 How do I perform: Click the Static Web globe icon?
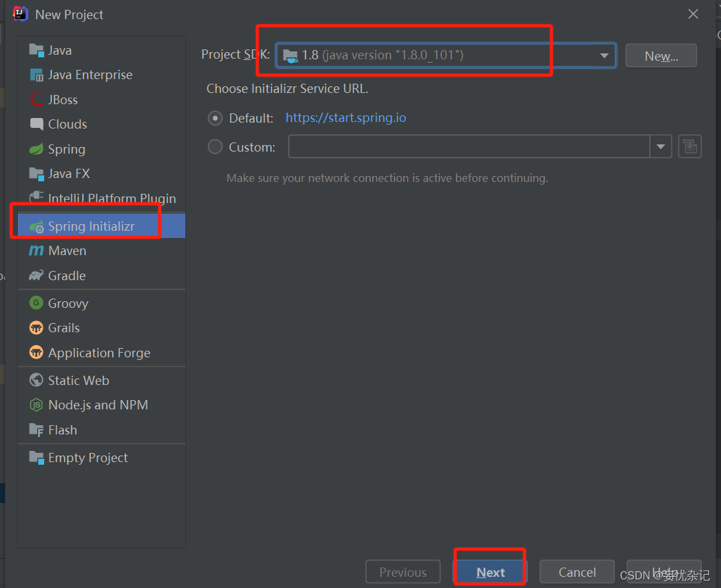[x=36, y=380]
